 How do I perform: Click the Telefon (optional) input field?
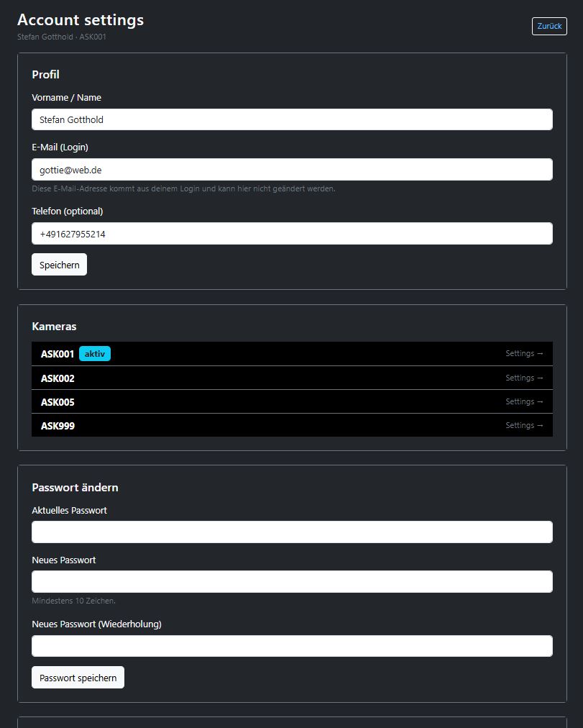[292, 233]
